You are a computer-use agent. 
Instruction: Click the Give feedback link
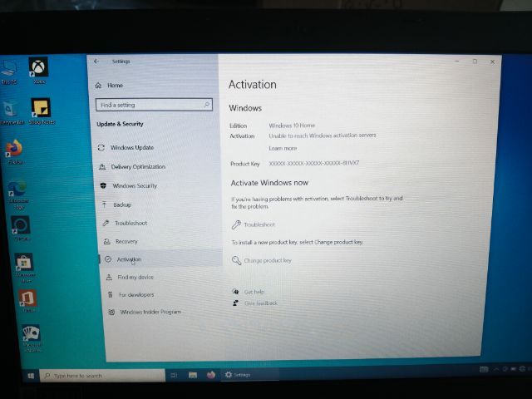[x=260, y=303]
